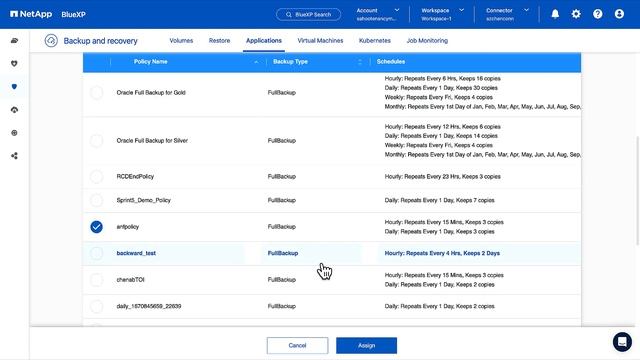
Task: Click the page vertical scrollbar
Action: (637, 191)
